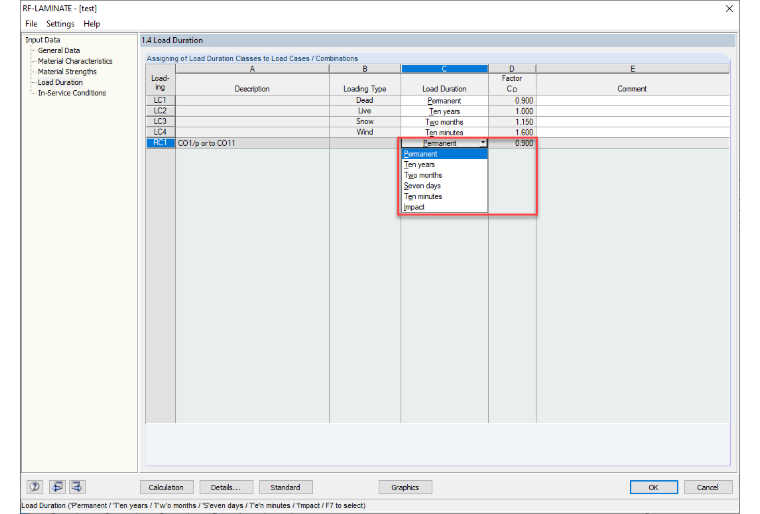Open the File menu
The width and height of the screenshot is (760, 514).
click(x=31, y=24)
